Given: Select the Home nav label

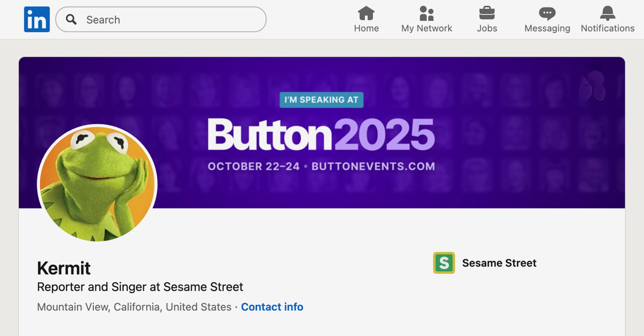Looking at the screenshot, I should pos(367,28).
